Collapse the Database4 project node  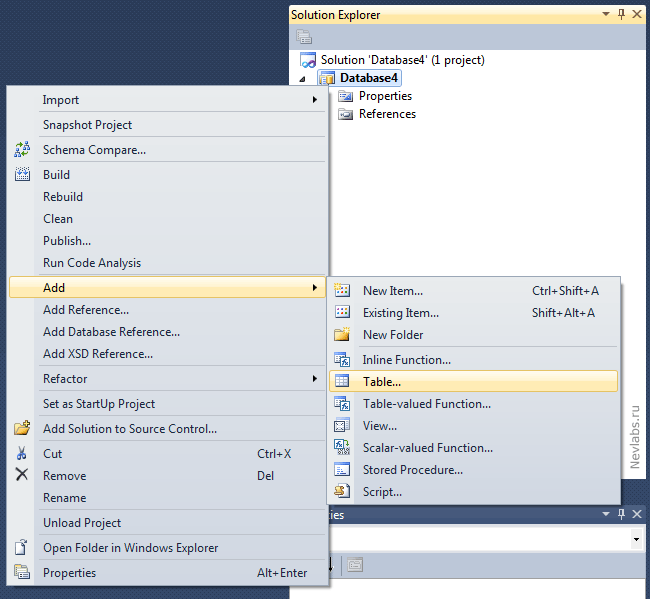303,79
